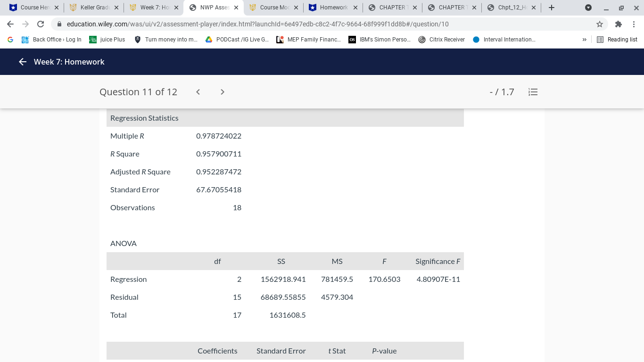Close the Course Hero tab
Screen dimensions: 644x362
pyautogui.click(x=57, y=8)
